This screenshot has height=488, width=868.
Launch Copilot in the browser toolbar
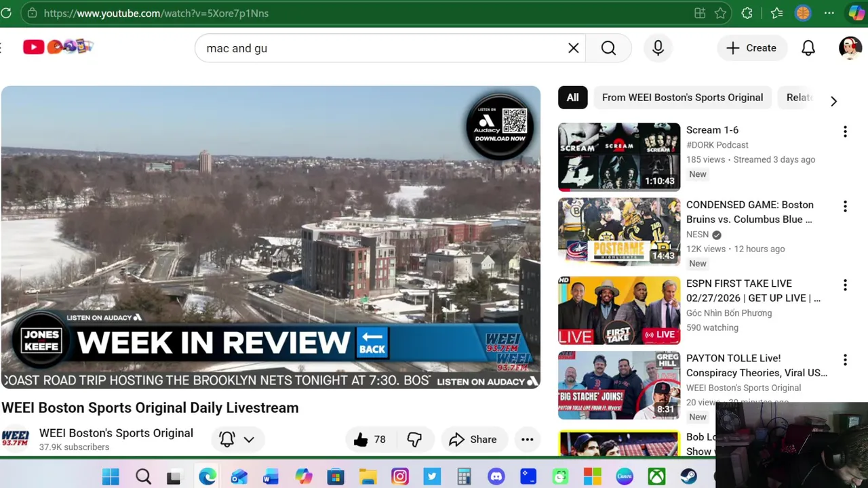tap(856, 13)
